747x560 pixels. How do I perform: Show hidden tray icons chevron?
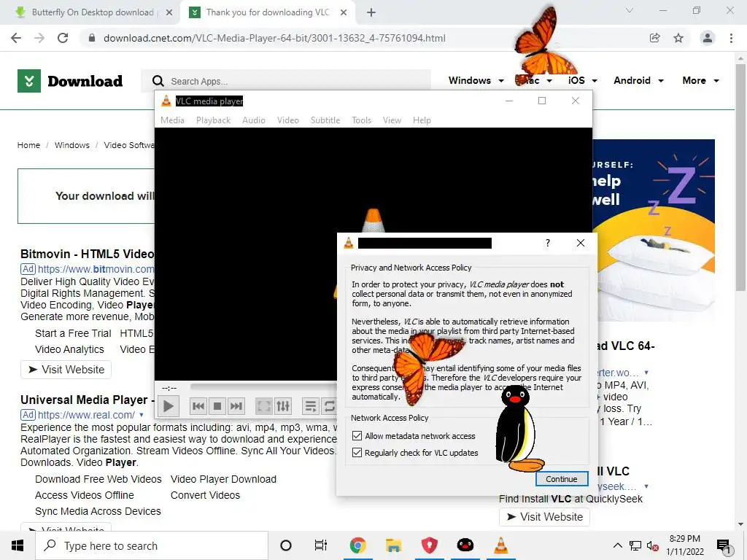click(x=617, y=545)
